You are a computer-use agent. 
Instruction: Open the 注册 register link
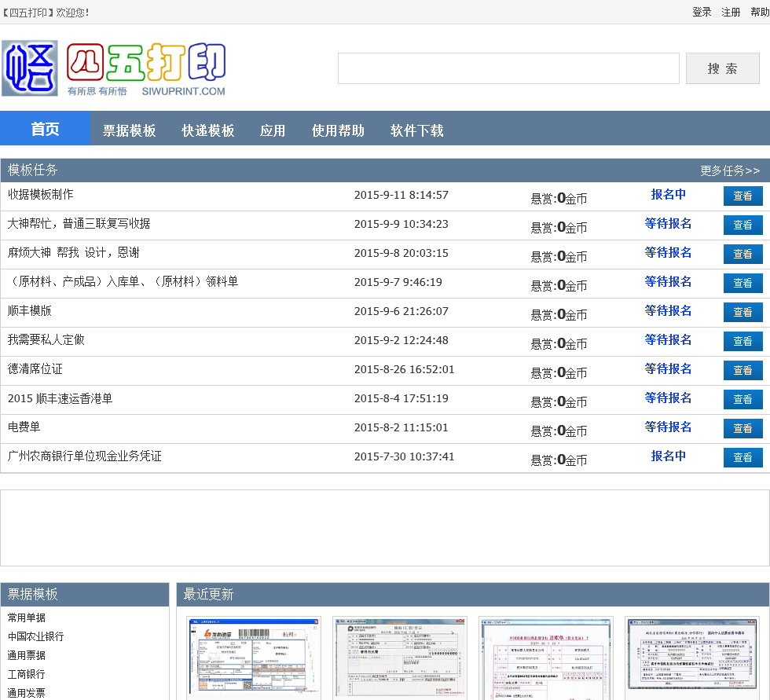point(731,12)
